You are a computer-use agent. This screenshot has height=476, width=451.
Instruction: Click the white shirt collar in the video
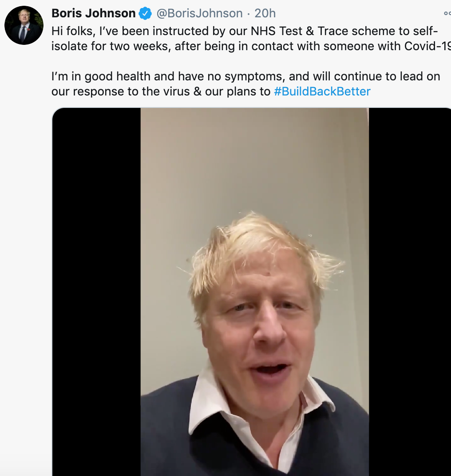(209, 406)
